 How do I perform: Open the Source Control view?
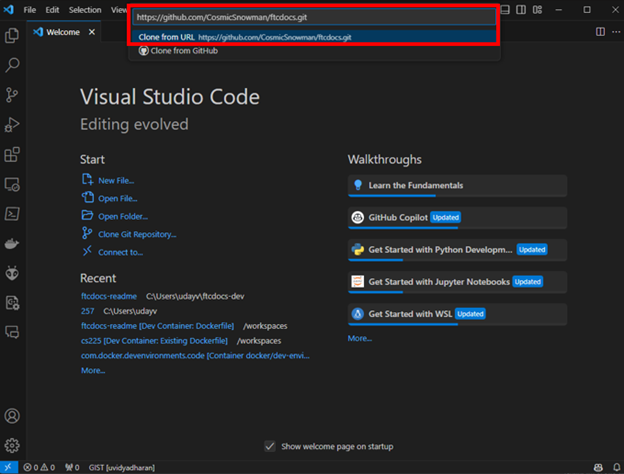(13, 95)
